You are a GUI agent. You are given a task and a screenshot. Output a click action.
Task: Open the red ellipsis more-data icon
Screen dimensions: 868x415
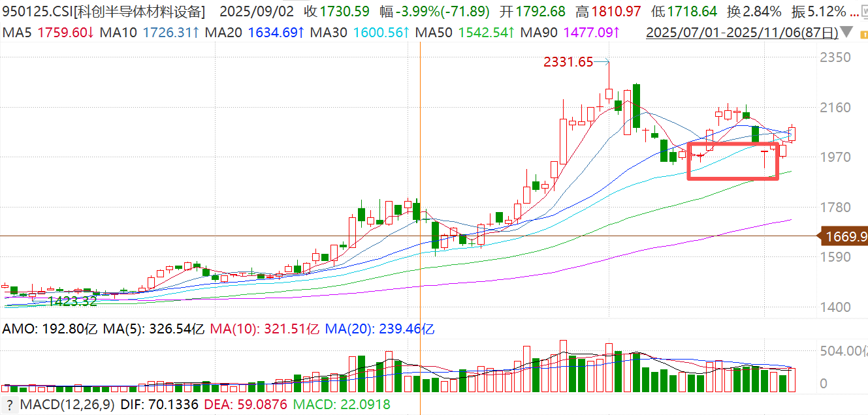click(x=855, y=12)
